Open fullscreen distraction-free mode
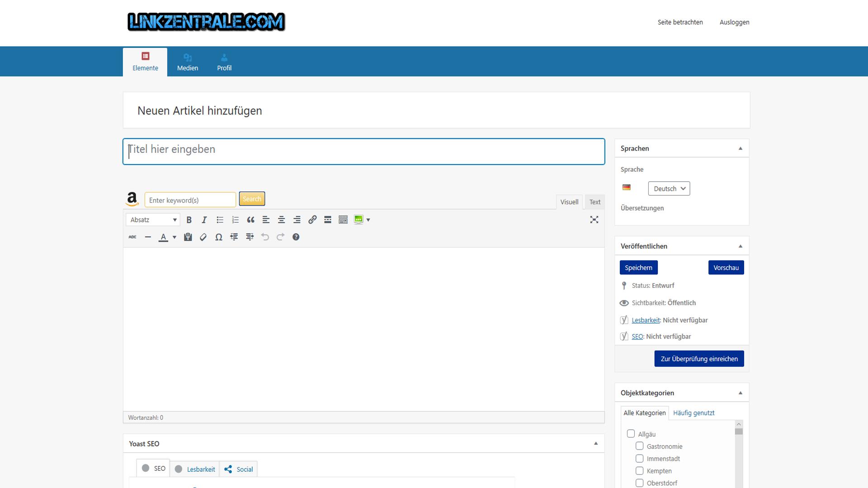This screenshot has width=868, height=488. (594, 220)
